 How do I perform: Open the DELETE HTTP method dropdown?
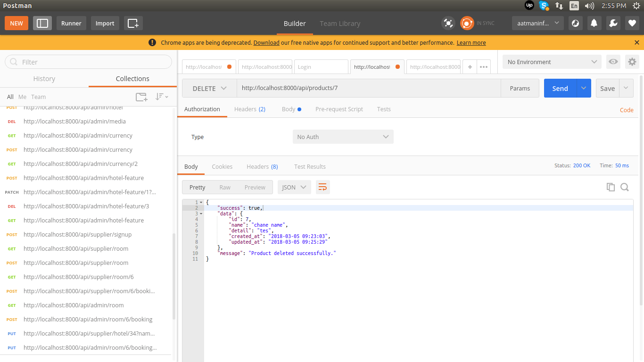coord(209,88)
